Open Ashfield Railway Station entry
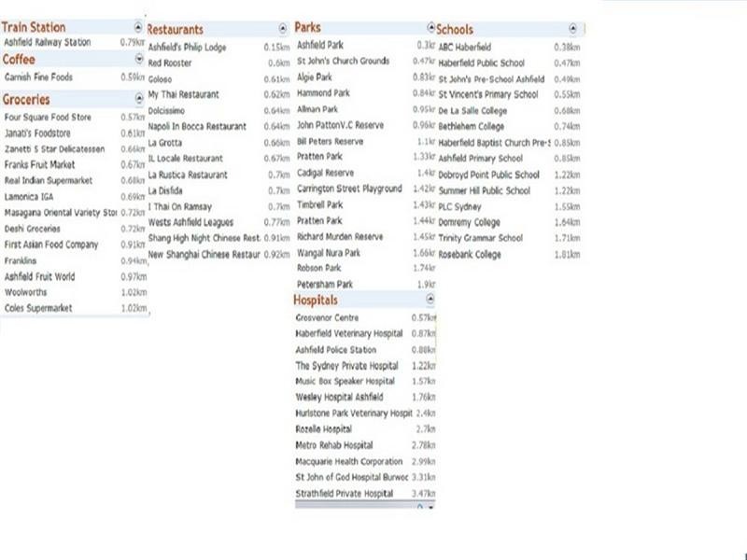747x560 pixels. click(x=49, y=43)
